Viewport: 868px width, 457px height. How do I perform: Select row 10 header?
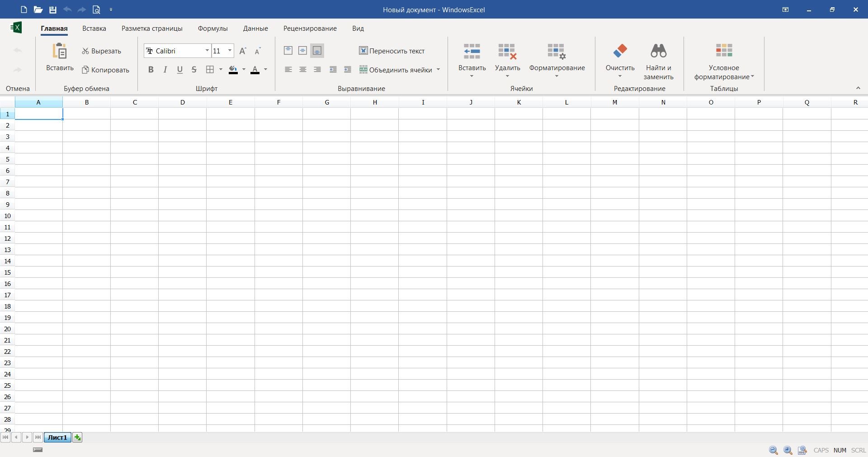point(8,216)
